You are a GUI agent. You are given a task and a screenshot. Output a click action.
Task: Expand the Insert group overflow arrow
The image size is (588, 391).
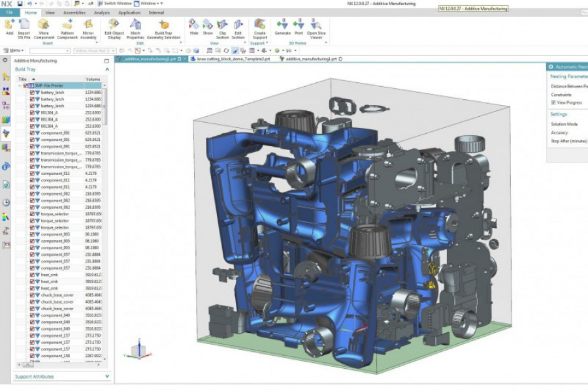(96, 42)
